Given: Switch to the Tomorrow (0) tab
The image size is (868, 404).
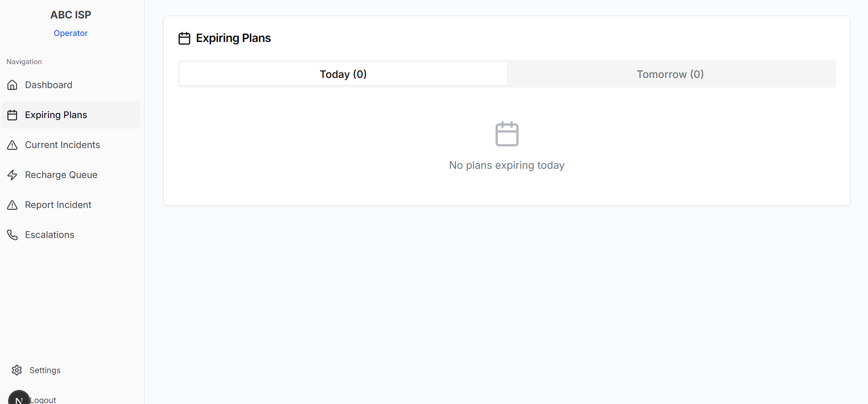Looking at the screenshot, I should (670, 74).
